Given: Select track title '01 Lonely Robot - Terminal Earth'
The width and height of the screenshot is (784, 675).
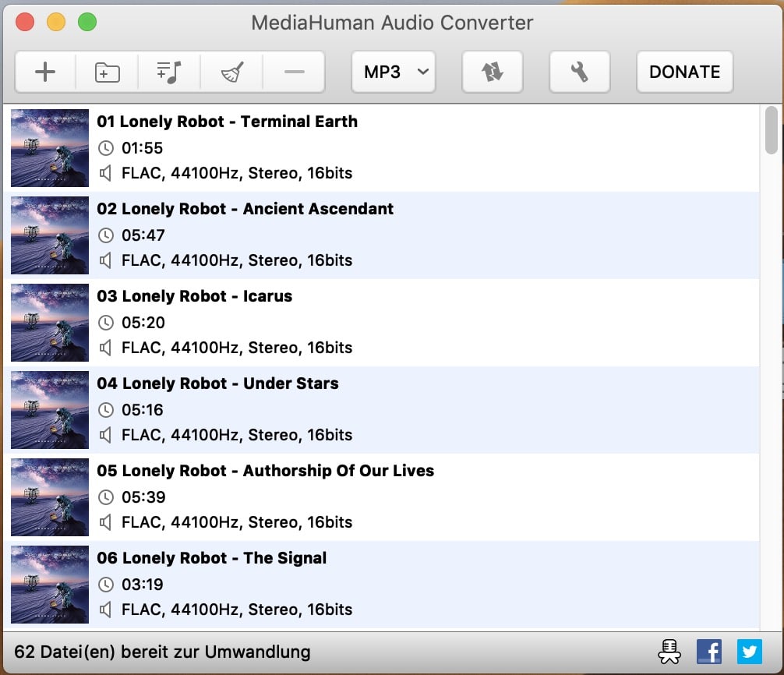Looking at the screenshot, I should pyautogui.click(x=227, y=122).
